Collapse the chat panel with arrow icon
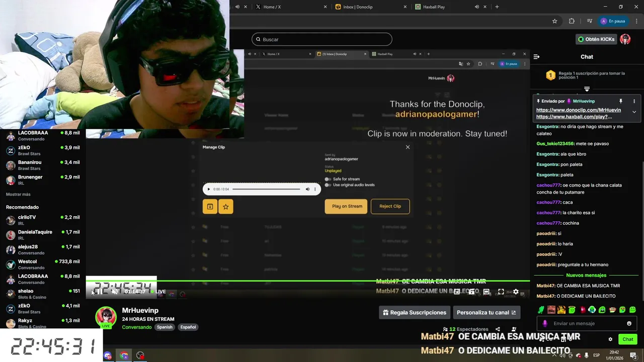Viewport: 644px width, 362px height. (536, 57)
